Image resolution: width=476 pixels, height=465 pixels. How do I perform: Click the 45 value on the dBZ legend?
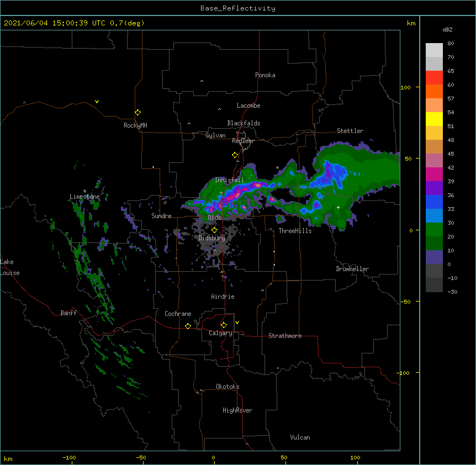pos(451,154)
